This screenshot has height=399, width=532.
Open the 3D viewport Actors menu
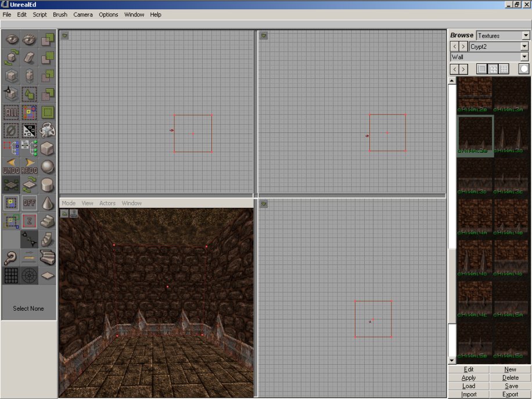coord(107,203)
